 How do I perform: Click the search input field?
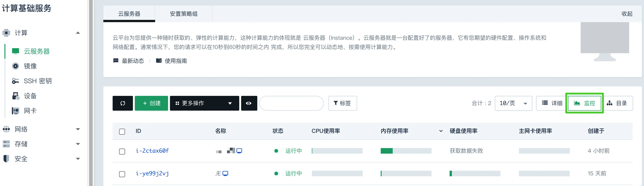coord(291,103)
